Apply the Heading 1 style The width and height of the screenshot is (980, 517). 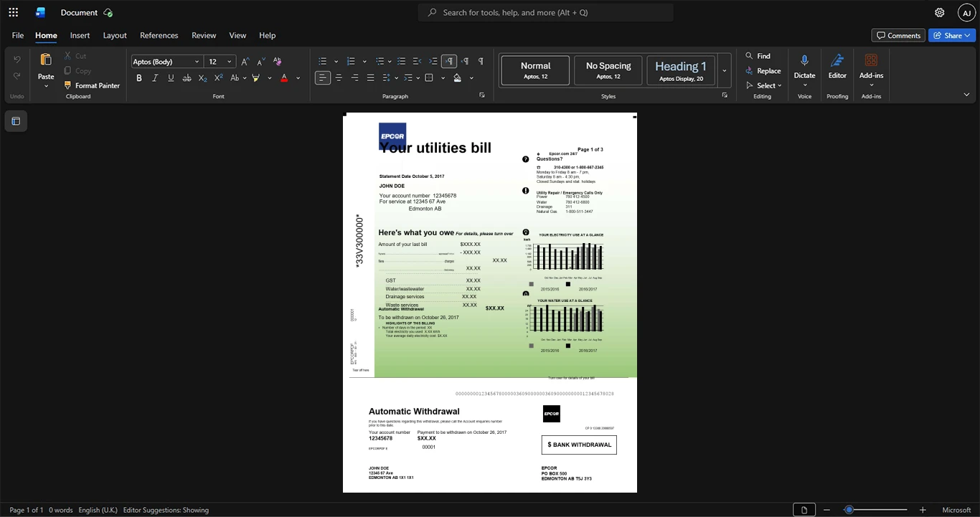pos(681,70)
